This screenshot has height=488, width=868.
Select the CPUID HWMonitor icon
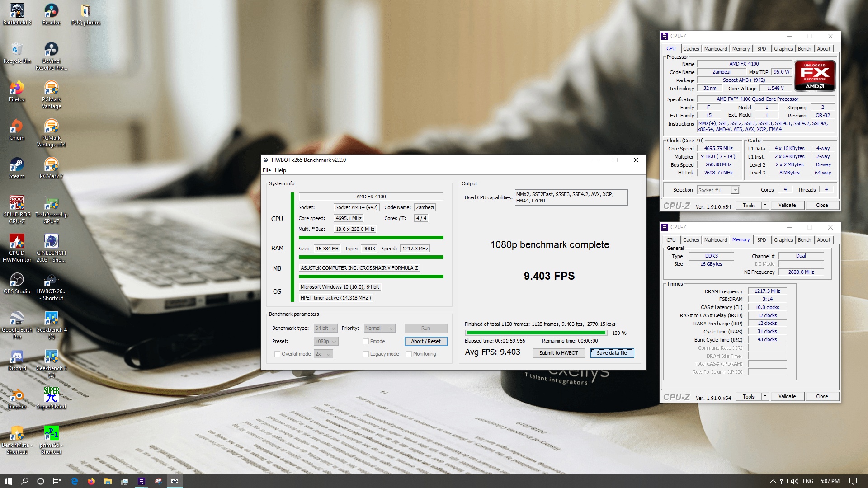pyautogui.click(x=17, y=248)
